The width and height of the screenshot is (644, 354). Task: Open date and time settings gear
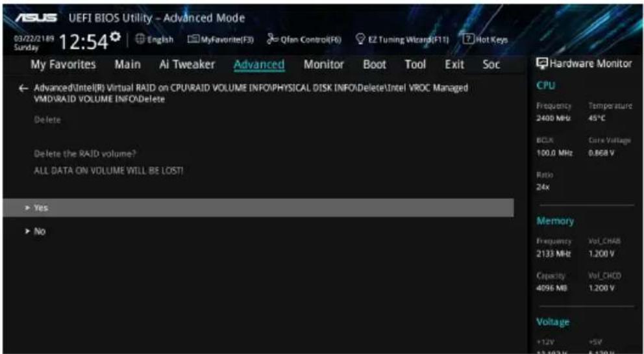click(x=116, y=37)
